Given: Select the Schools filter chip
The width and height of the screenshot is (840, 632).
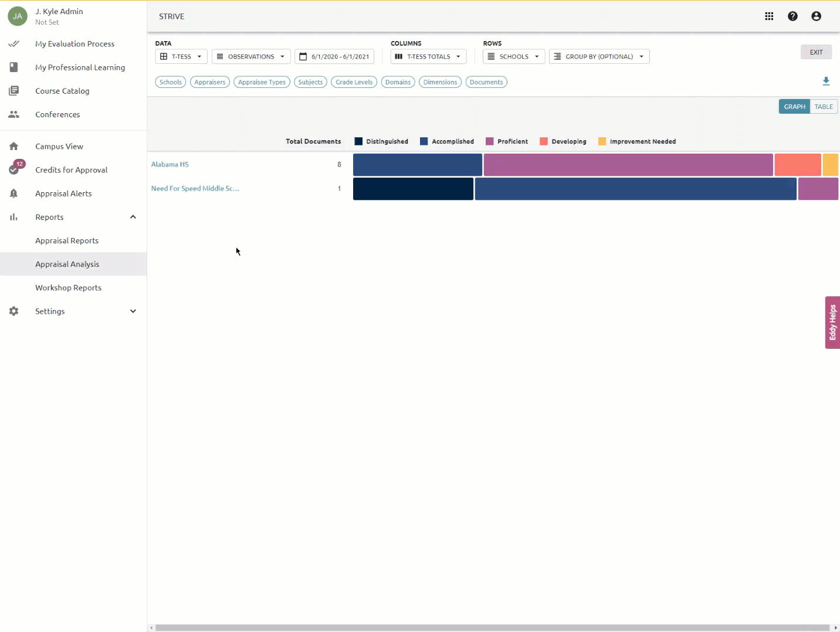Looking at the screenshot, I should click(171, 82).
